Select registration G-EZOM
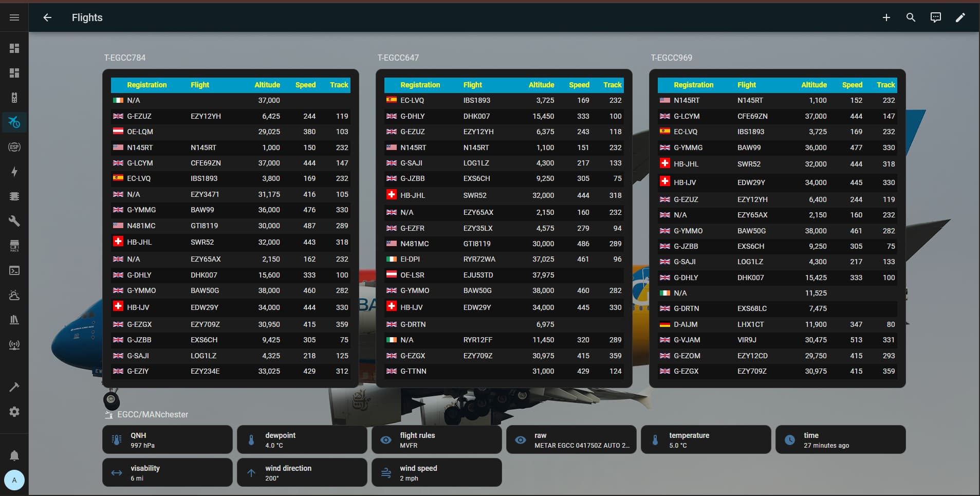 click(687, 356)
